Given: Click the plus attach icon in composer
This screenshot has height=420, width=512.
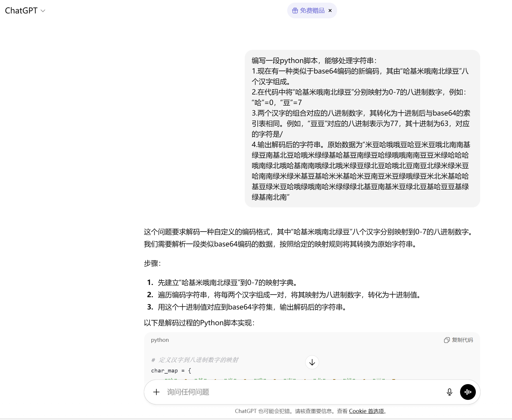Looking at the screenshot, I should click(x=156, y=392).
